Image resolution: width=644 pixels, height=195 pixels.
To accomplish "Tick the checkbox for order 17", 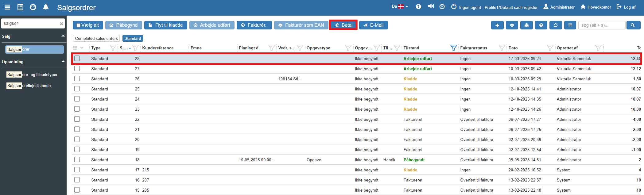I will click(x=77, y=170).
